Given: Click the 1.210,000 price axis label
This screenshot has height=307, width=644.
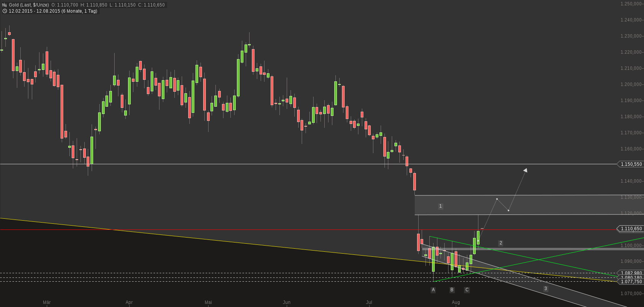Looking at the screenshot, I should [x=631, y=68].
